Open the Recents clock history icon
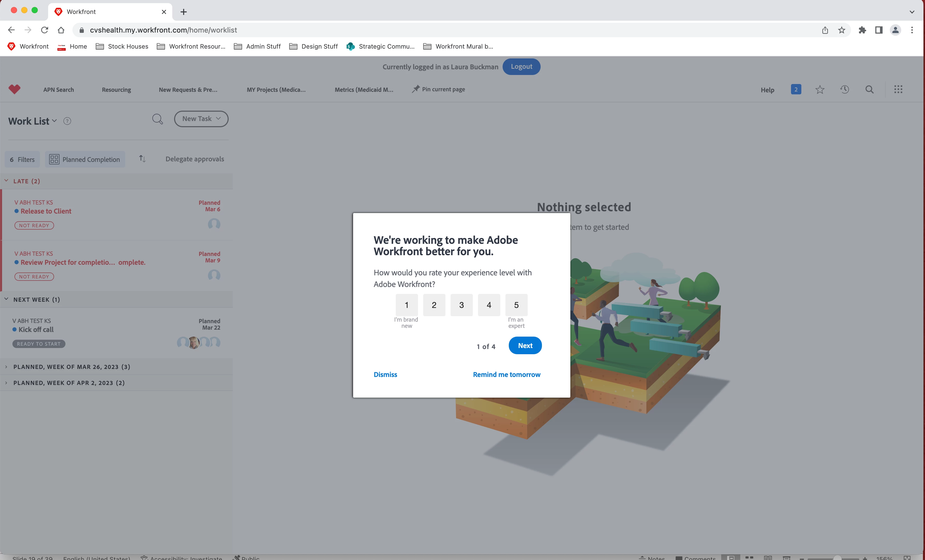 click(844, 90)
